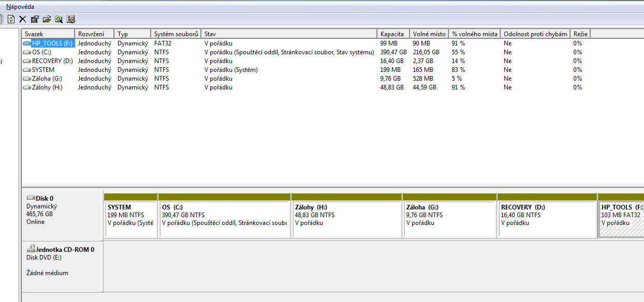
Task: Select the Záloha (G:) volume row
Action: tap(306, 79)
